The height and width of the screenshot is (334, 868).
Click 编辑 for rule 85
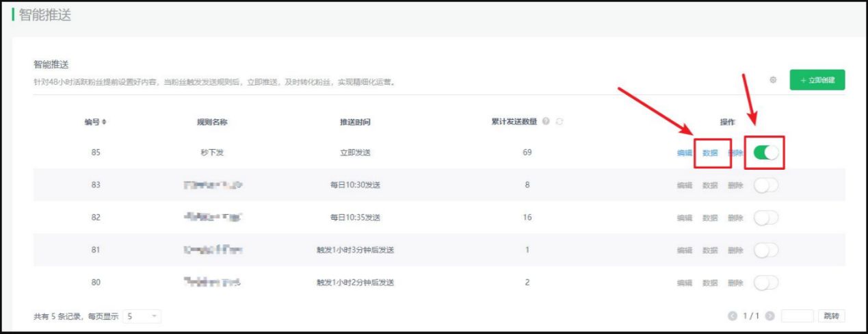[x=685, y=153]
